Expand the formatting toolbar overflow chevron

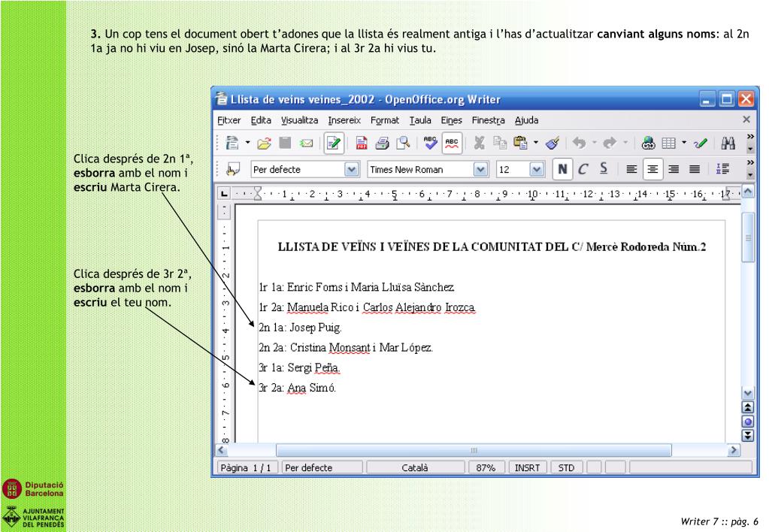[750, 162]
